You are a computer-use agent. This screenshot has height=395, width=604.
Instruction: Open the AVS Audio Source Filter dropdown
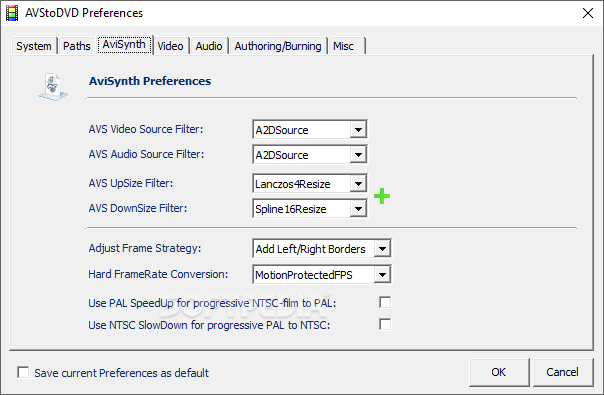[358, 155]
